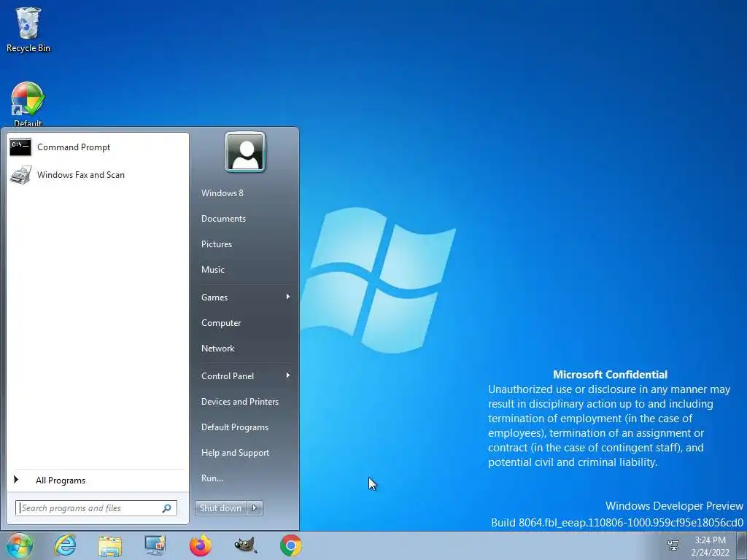Screen dimensions: 747x560
Task: Click the Start orb button
Action: pyautogui.click(x=20, y=545)
